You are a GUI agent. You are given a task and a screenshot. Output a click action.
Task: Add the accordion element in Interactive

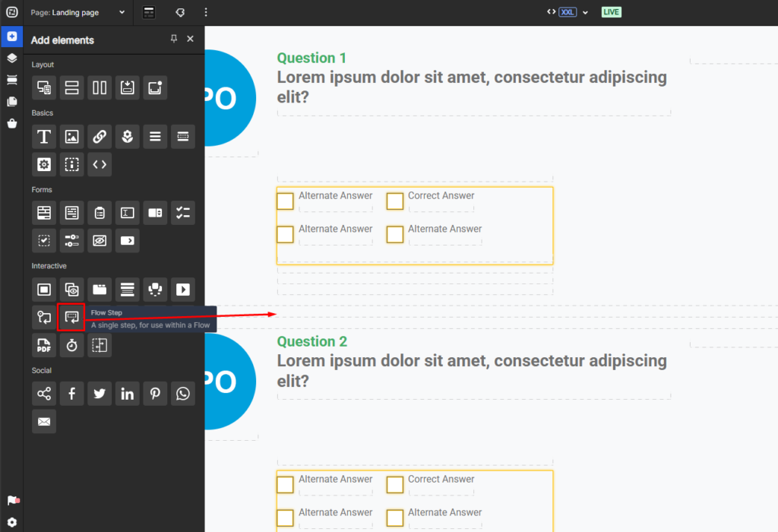(128, 290)
